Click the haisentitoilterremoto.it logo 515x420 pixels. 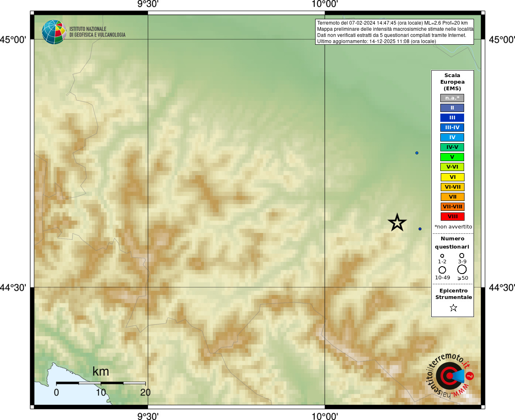click(x=450, y=376)
